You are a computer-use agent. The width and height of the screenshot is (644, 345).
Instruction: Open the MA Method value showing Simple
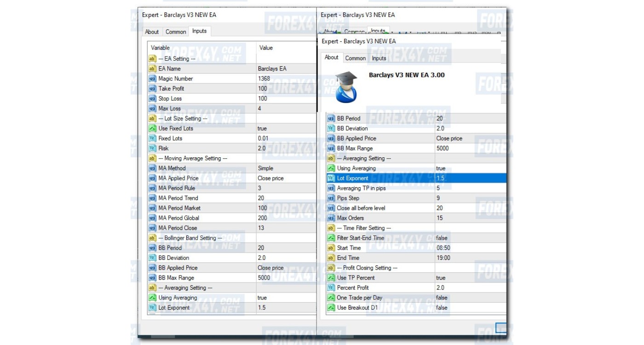285,168
